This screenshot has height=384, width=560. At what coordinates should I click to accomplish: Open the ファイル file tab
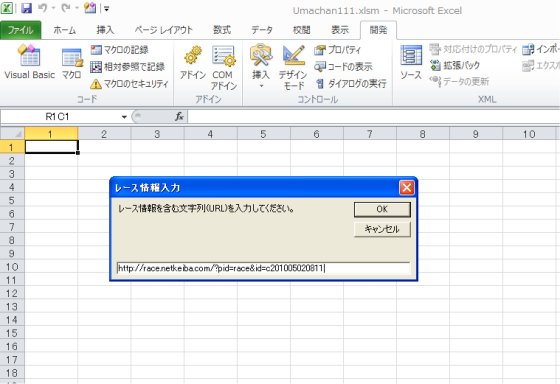[21, 30]
